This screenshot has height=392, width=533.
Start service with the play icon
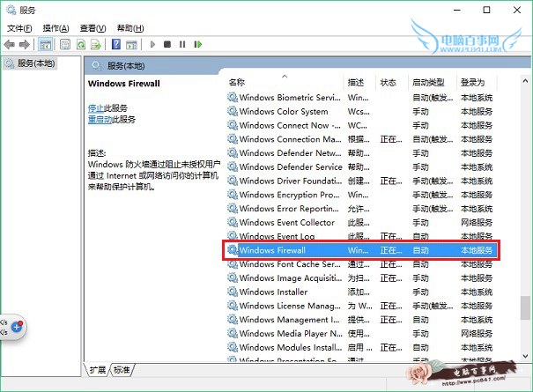point(152,45)
